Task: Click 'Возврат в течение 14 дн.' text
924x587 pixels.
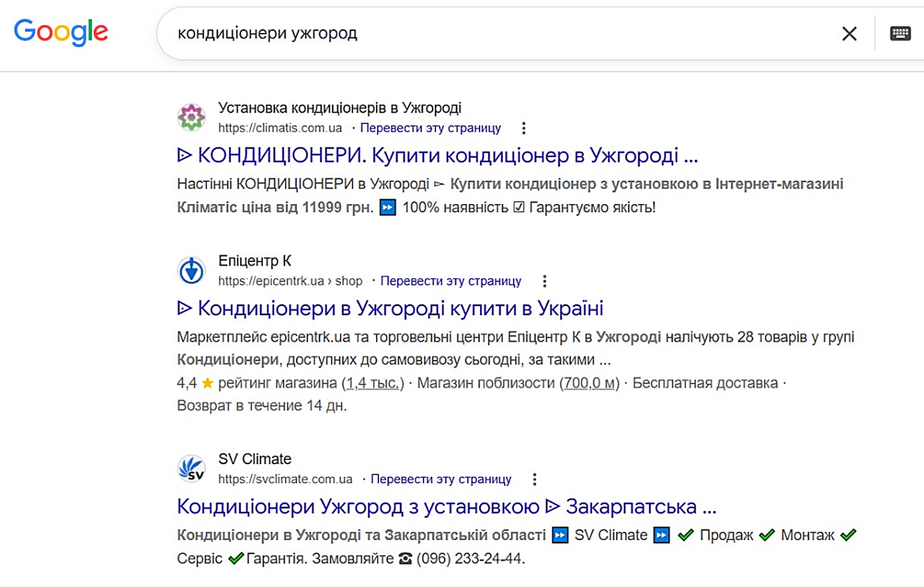Action: click(x=262, y=406)
